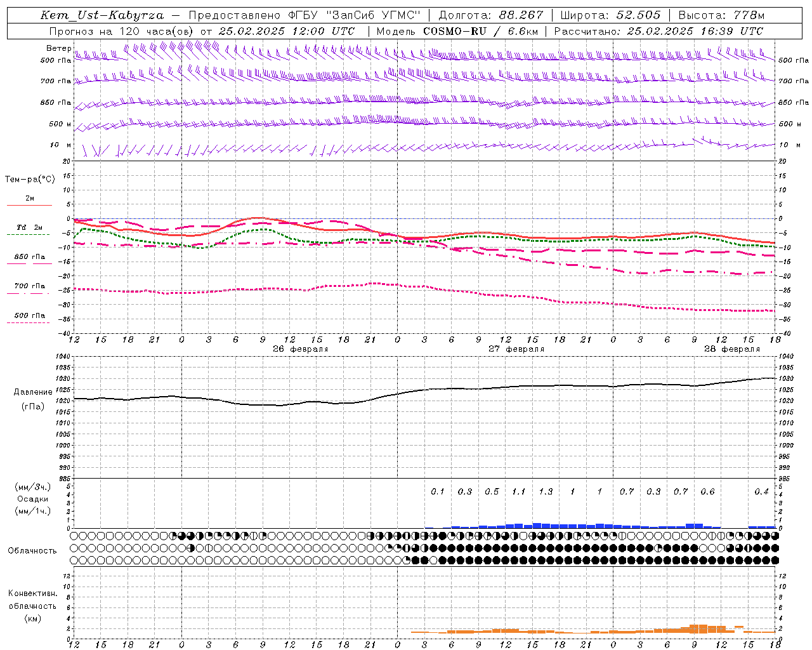Select the forecast start time 25.02.2025 12:00 UTC
This screenshot has width=812, height=650.
coord(287,31)
